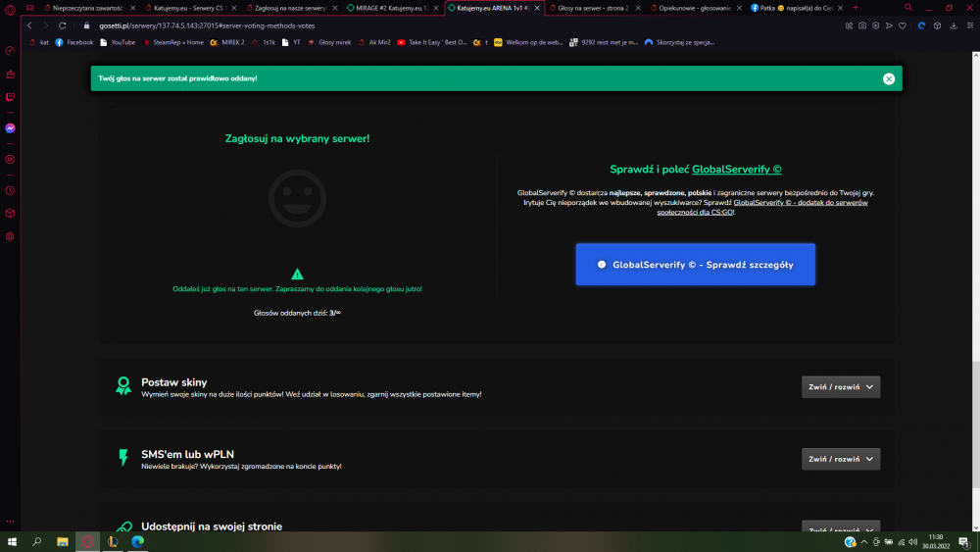Collapse or expand Udostępnij na swojej stronie
The width and height of the screenshot is (980, 552).
[x=841, y=527]
